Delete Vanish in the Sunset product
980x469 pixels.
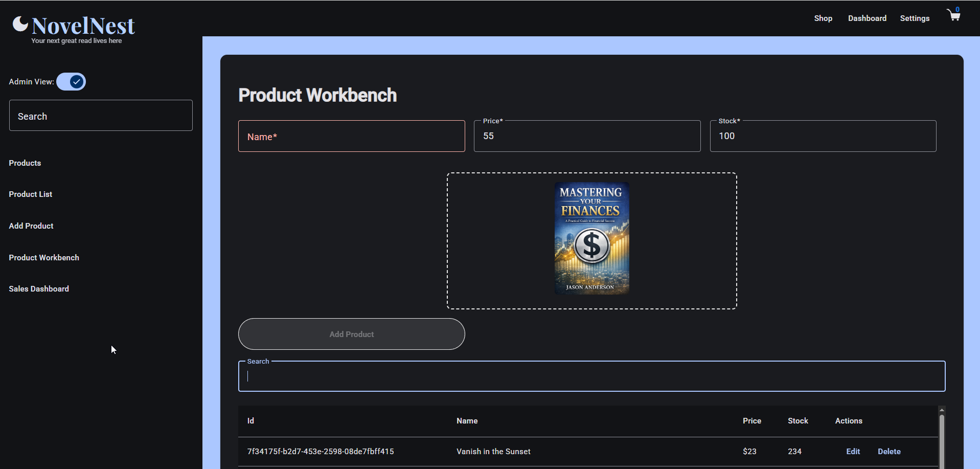[x=890, y=452]
